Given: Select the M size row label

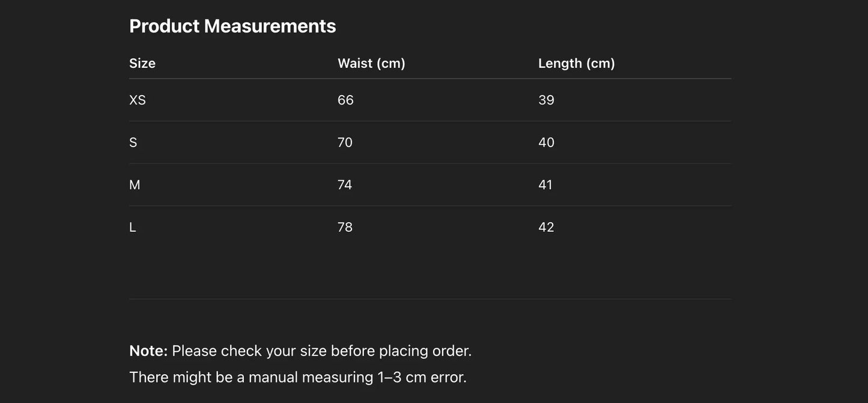Looking at the screenshot, I should 135,185.
